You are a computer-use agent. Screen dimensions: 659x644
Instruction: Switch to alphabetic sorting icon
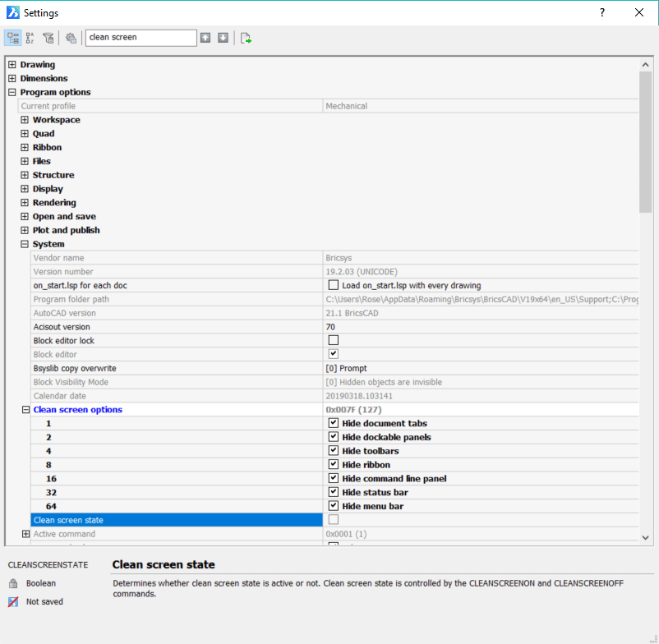coord(30,37)
